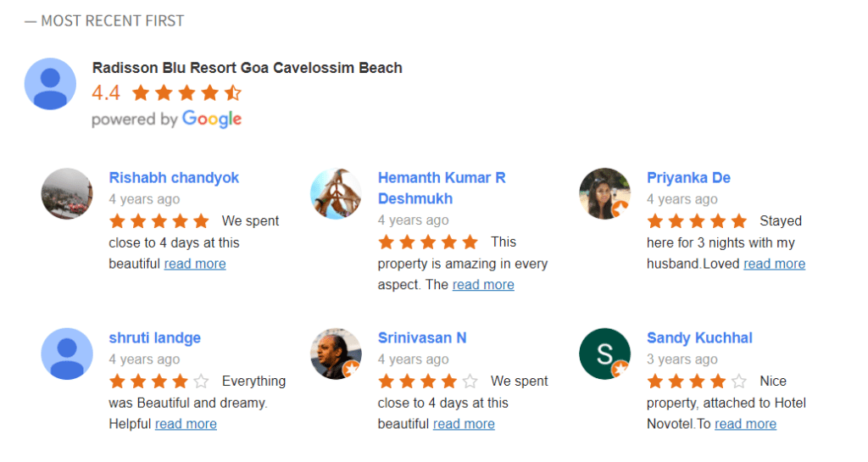The image size is (868, 462).
Task: Open Sandy Kuchhal's reviewer profile link
Action: [699, 338]
